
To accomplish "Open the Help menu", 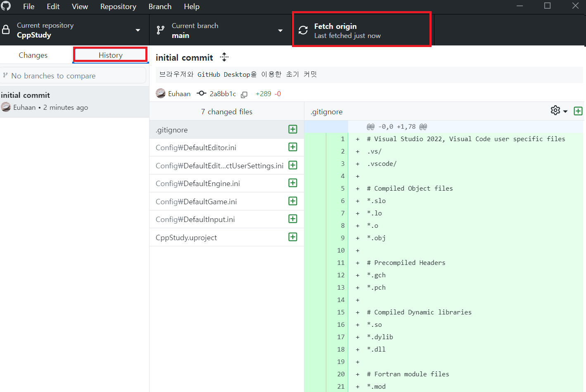I will [x=192, y=7].
